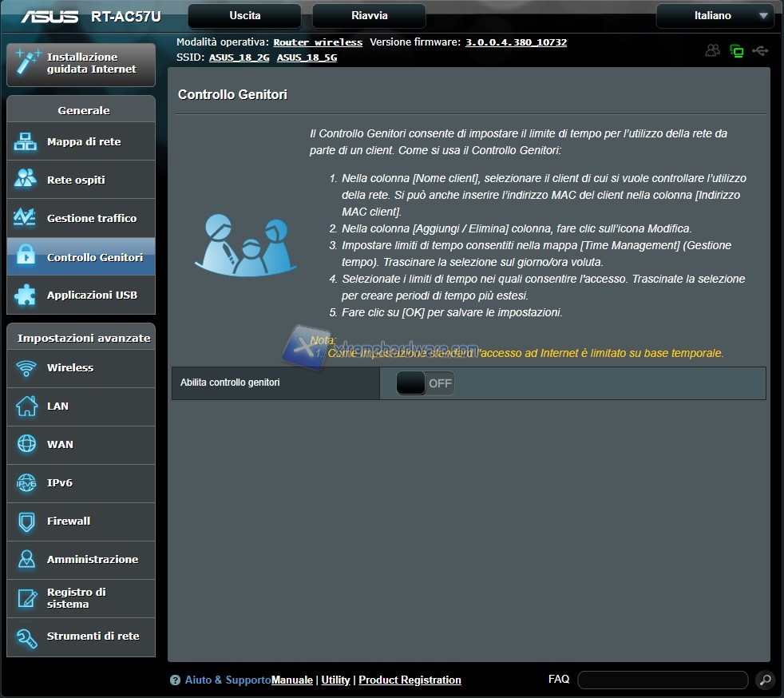Click the green network status icon
This screenshot has height=698, width=784.
pyautogui.click(x=736, y=51)
